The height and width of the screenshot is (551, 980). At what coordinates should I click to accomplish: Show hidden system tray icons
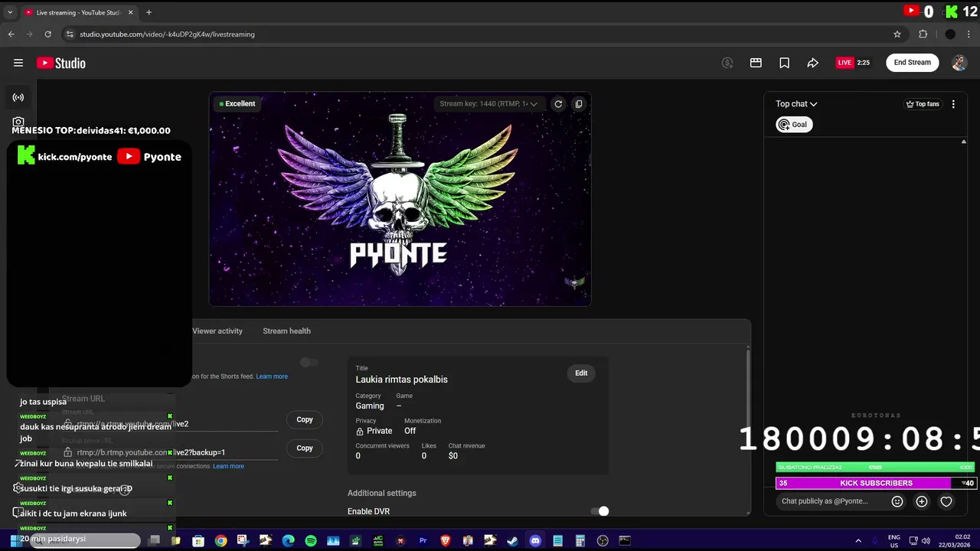tap(858, 540)
